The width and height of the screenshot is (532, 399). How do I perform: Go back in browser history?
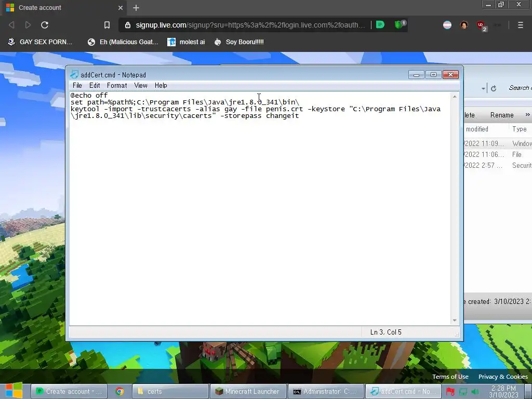tap(11, 25)
